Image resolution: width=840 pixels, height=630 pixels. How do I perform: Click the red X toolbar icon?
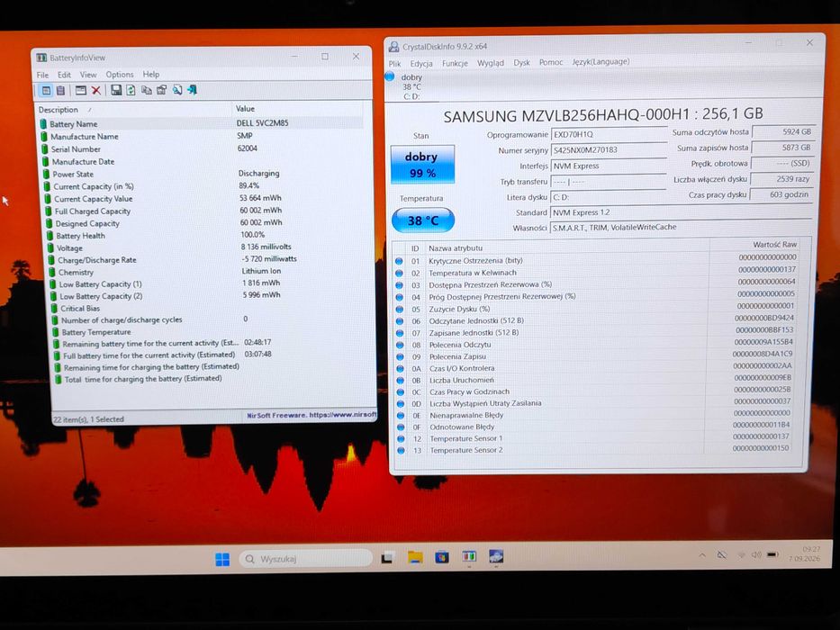tap(96, 90)
